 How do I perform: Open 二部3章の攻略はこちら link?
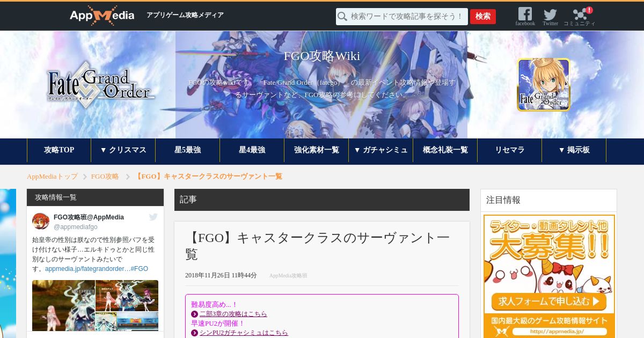[x=233, y=314]
